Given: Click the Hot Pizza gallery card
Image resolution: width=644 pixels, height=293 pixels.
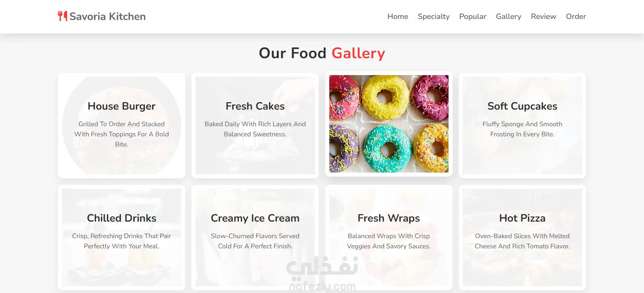Looking at the screenshot, I should coord(522,238).
